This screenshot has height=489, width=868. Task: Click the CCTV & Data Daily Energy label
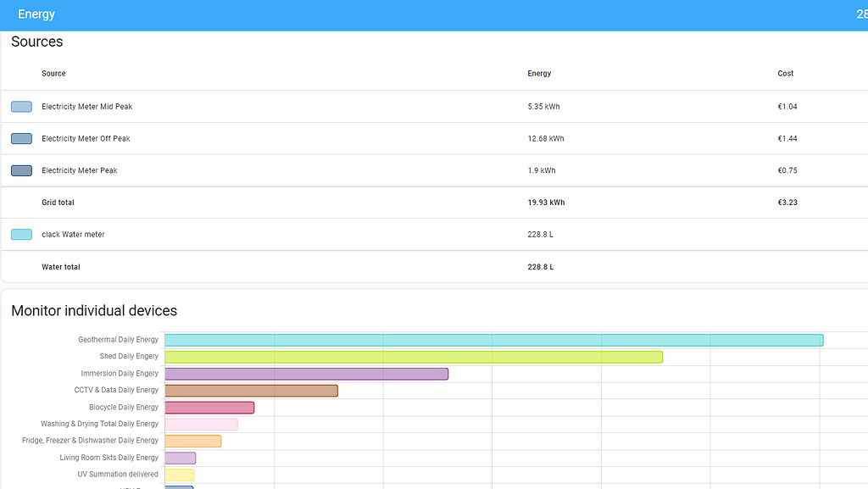(x=116, y=390)
